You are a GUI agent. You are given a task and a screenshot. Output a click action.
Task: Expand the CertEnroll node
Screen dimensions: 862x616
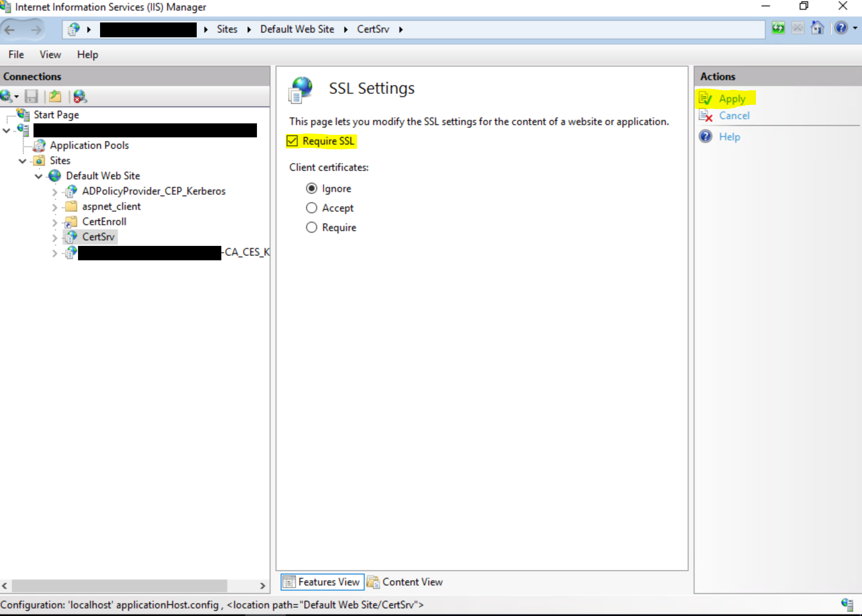55,222
